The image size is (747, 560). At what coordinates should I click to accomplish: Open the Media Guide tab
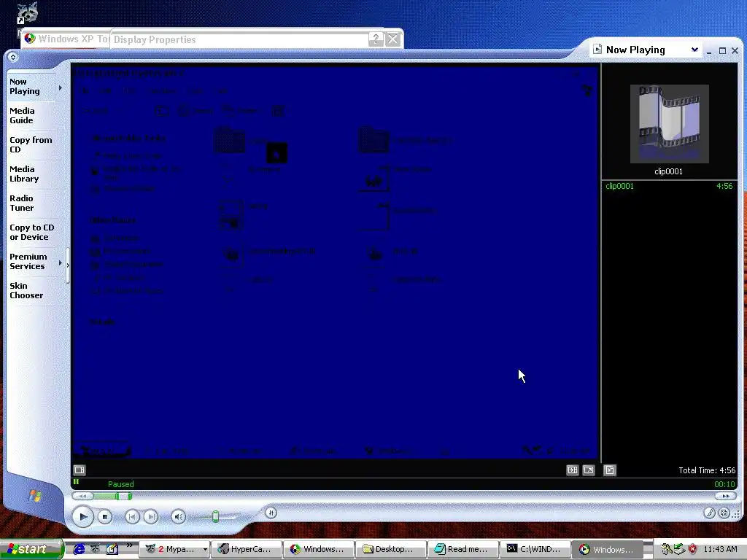click(31, 116)
